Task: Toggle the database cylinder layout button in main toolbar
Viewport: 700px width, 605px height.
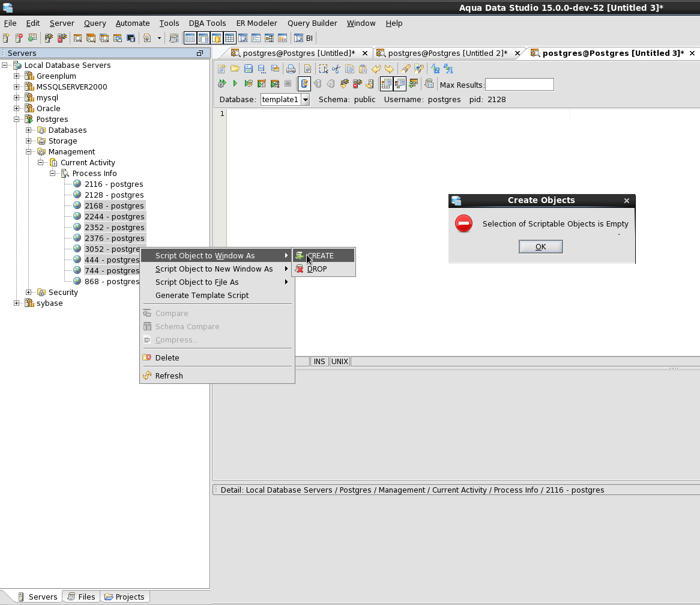Action: point(217,38)
